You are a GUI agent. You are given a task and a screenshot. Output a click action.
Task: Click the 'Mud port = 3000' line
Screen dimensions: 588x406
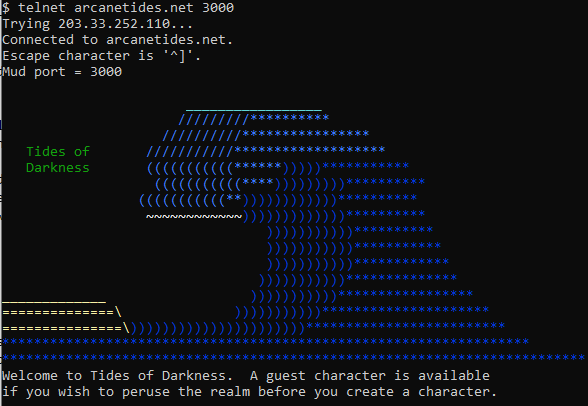[x=62, y=72]
